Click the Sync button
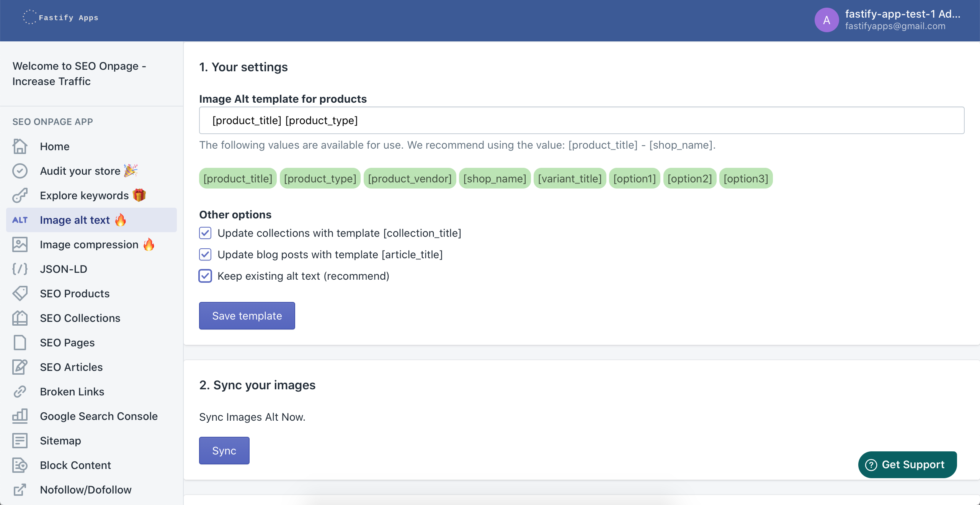This screenshot has height=505, width=980. click(x=224, y=451)
